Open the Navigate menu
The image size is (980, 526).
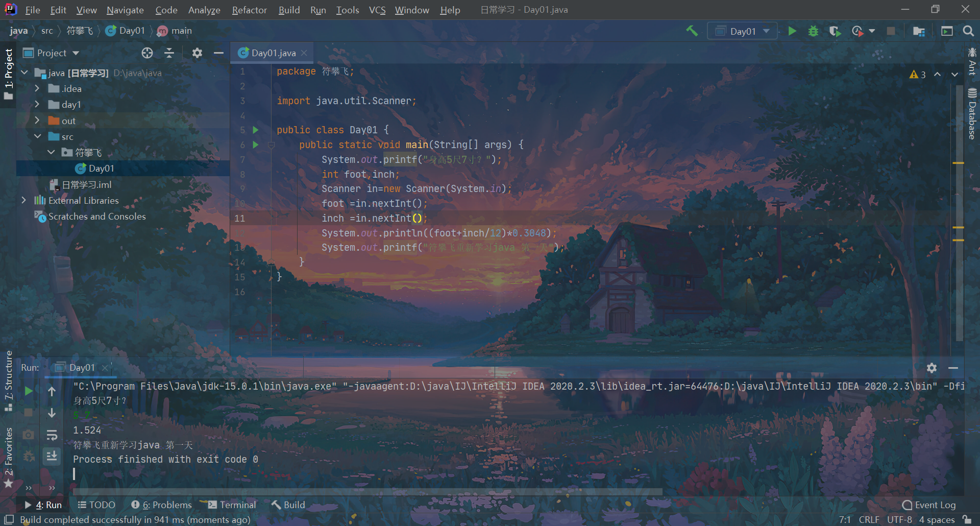125,10
